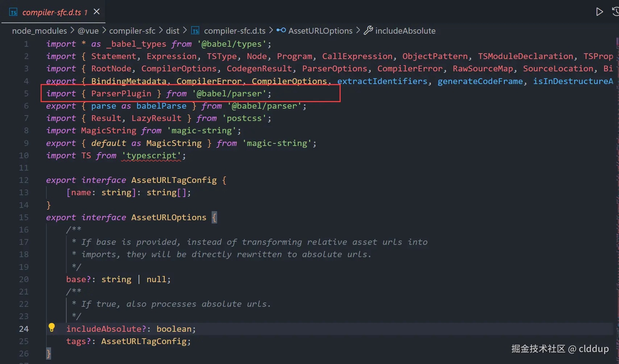The height and width of the screenshot is (364, 619).
Task: Click the babelParse alias on line 6
Action: [x=161, y=106]
